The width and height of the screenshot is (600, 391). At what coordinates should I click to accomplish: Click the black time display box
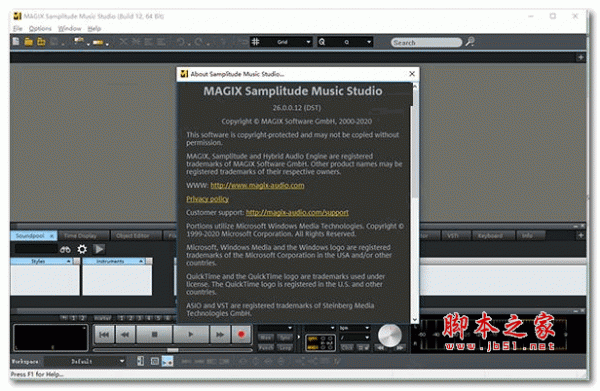[51, 337]
